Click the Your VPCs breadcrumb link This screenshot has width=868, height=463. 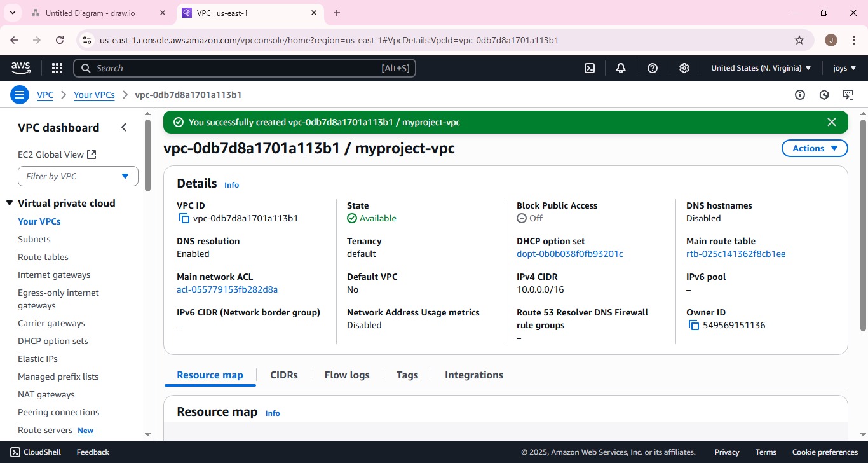point(94,95)
